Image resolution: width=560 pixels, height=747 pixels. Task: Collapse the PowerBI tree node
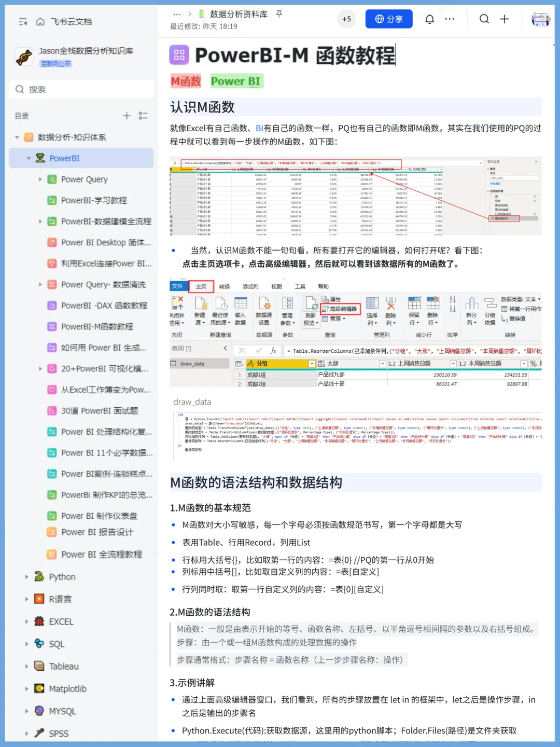click(x=29, y=158)
